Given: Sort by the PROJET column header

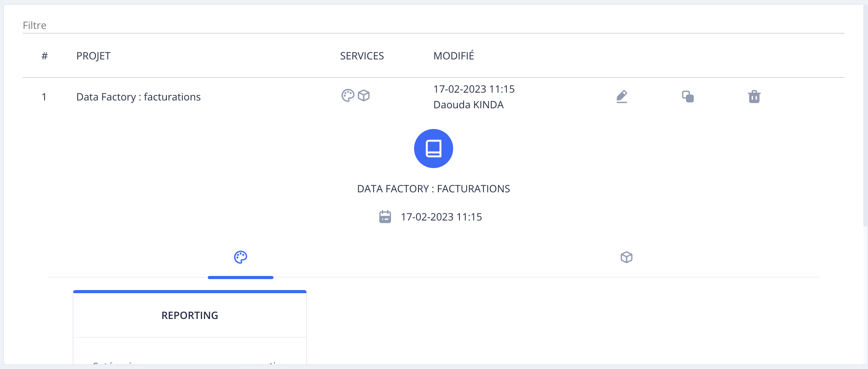Looking at the screenshot, I should click(93, 56).
